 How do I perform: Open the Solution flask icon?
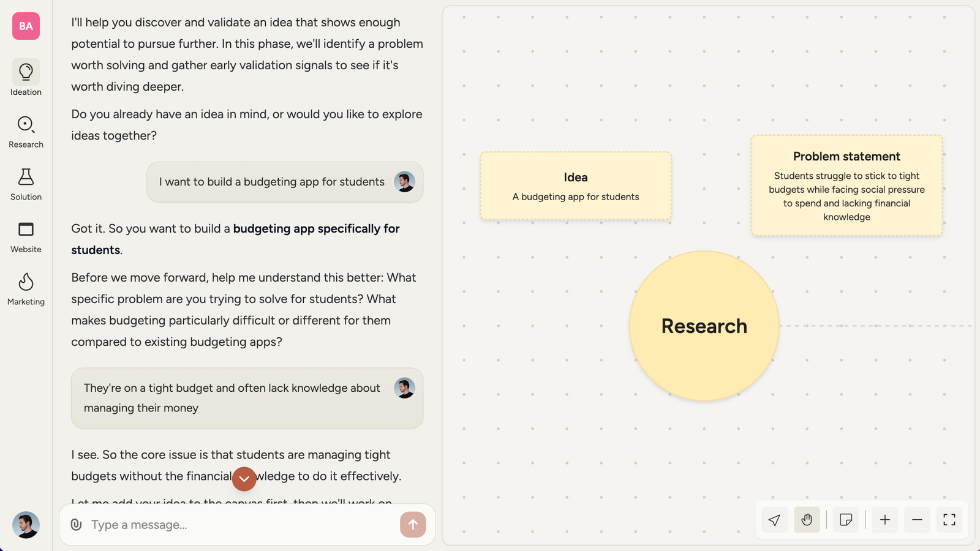pyautogui.click(x=26, y=184)
